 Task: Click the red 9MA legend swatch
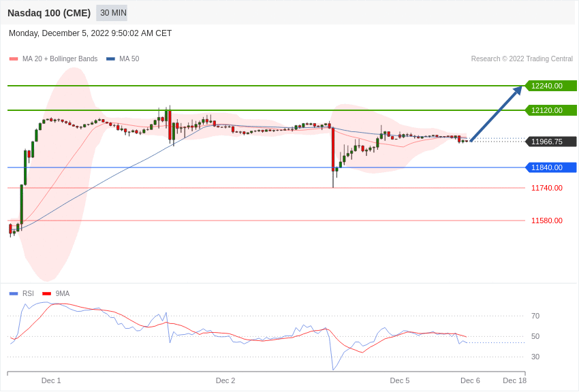tap(47, 293)
